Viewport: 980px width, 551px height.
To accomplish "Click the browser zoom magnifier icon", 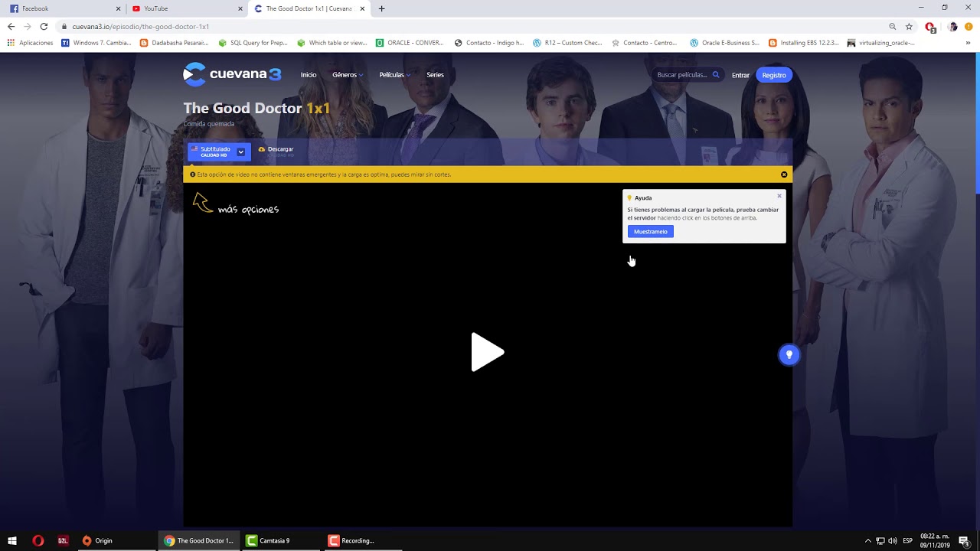I will click(x=893, y=26).
